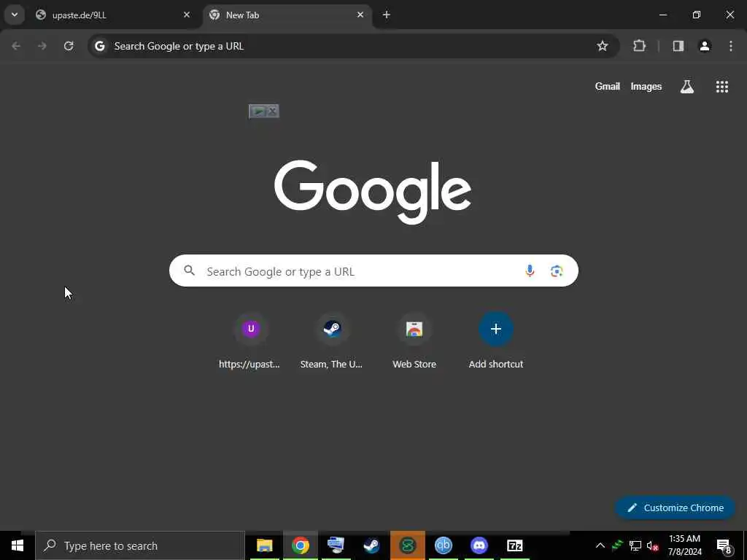Reload the current page
This screenshot has height=560, width=747.
69,46
